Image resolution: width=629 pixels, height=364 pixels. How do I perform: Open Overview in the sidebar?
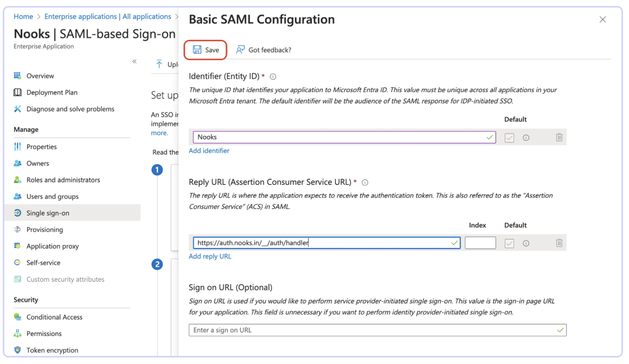[40, 76]
